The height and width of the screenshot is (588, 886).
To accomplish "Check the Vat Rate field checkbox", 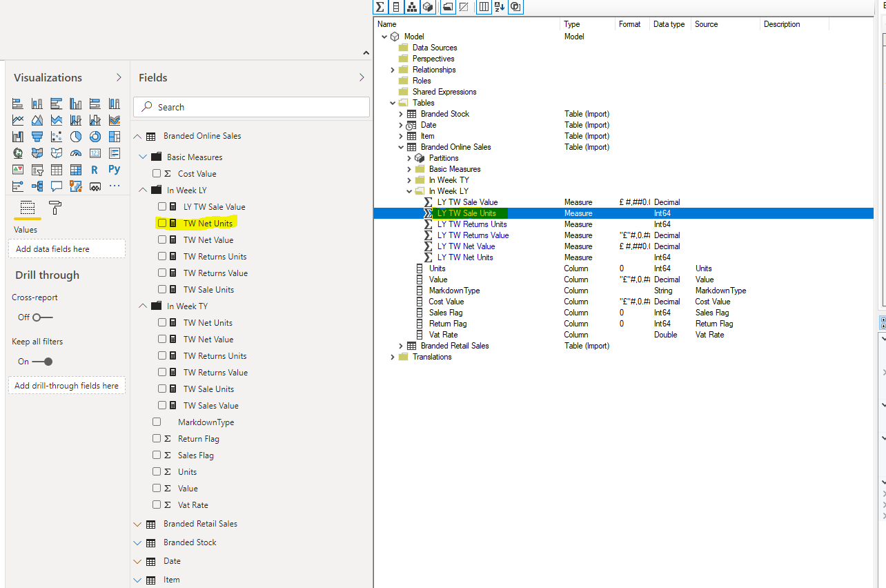I will coord(157,504).
